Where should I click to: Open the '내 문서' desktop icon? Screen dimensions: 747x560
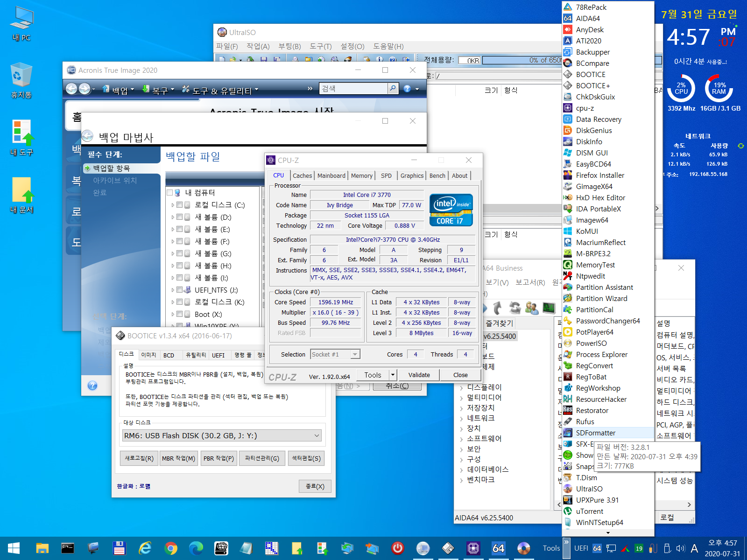tap(21, 195)
